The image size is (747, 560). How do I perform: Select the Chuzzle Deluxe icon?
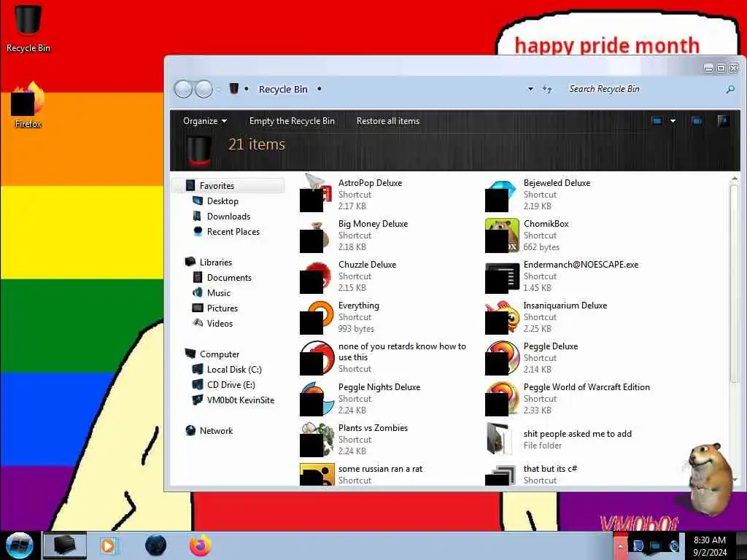316,276
